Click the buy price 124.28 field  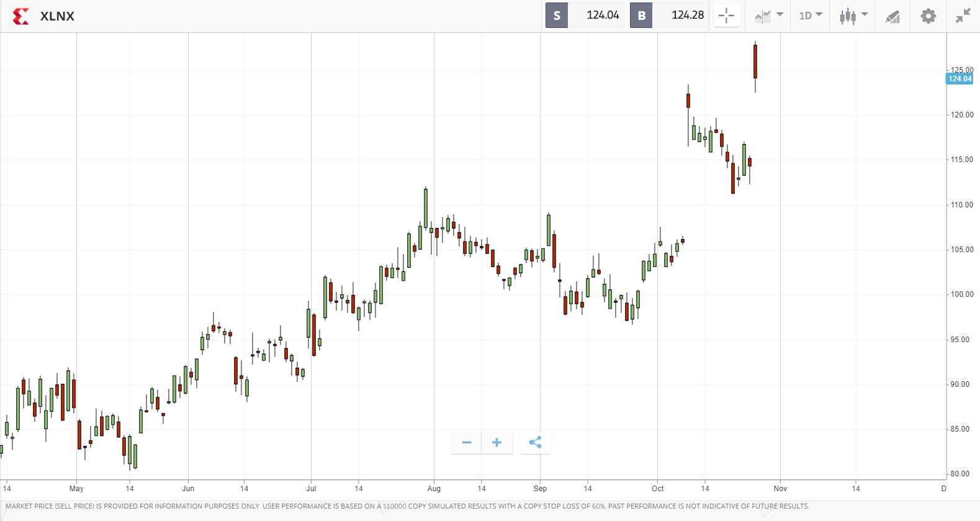[681, 16]
